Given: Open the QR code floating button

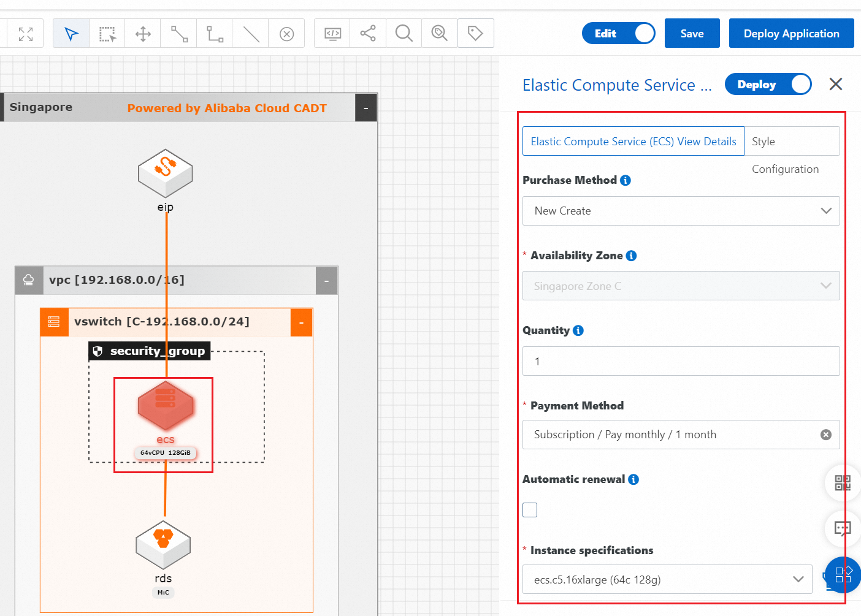Looking at the screenshot, I should point(843,483).
